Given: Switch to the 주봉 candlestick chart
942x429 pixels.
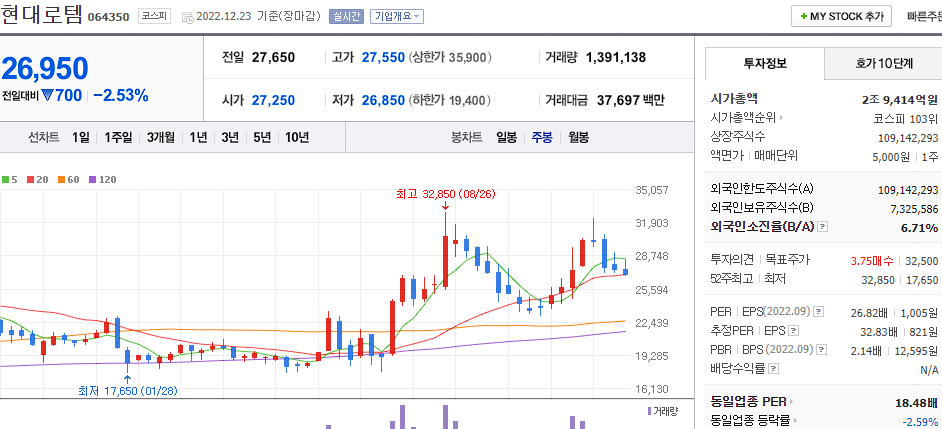Looking at the screenshot, I should point(542,138).
